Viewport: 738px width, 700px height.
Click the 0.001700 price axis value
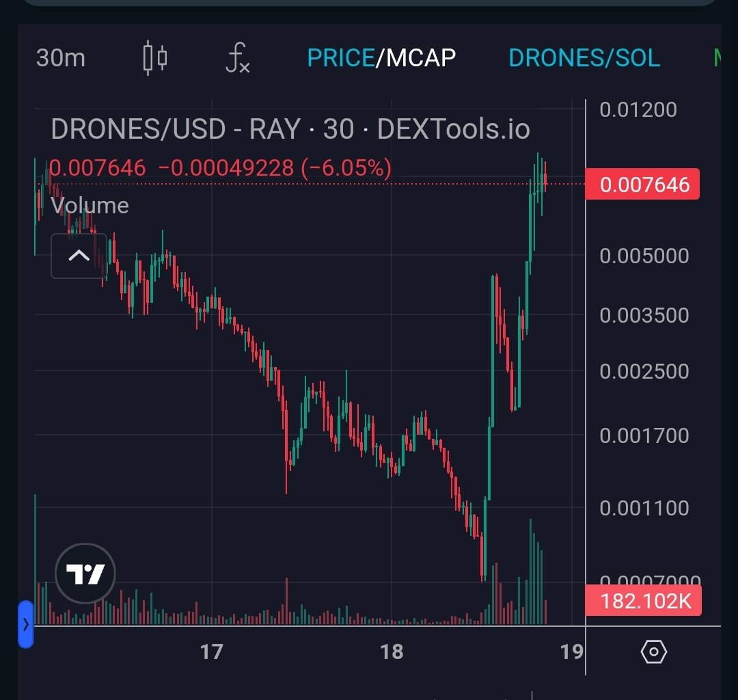644,435
